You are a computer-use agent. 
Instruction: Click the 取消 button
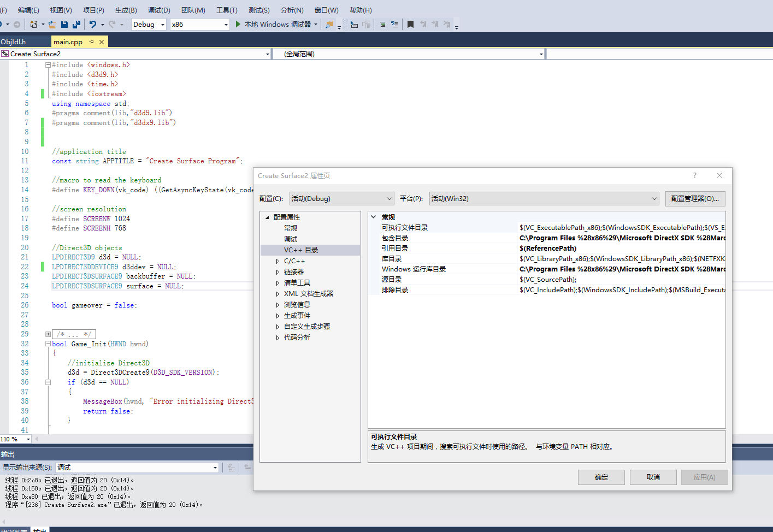653,477
